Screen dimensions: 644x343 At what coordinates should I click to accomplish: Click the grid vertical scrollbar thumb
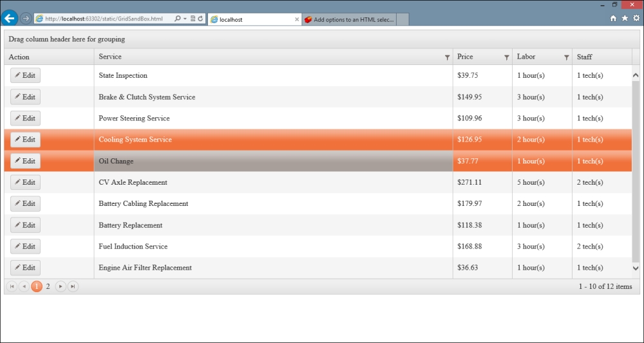[636, 171]
